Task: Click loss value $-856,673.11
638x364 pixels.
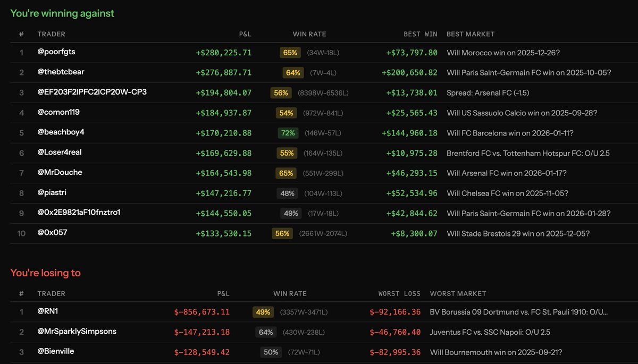Action: coord(202,312)
